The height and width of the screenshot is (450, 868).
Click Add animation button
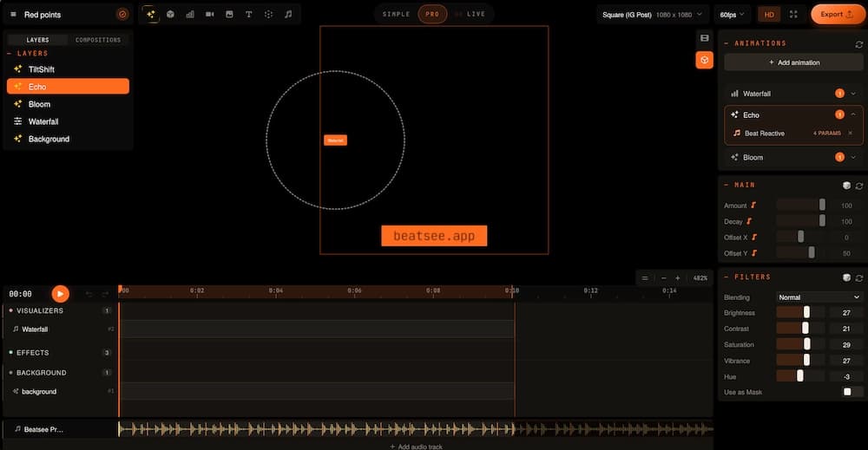(794, 62)
